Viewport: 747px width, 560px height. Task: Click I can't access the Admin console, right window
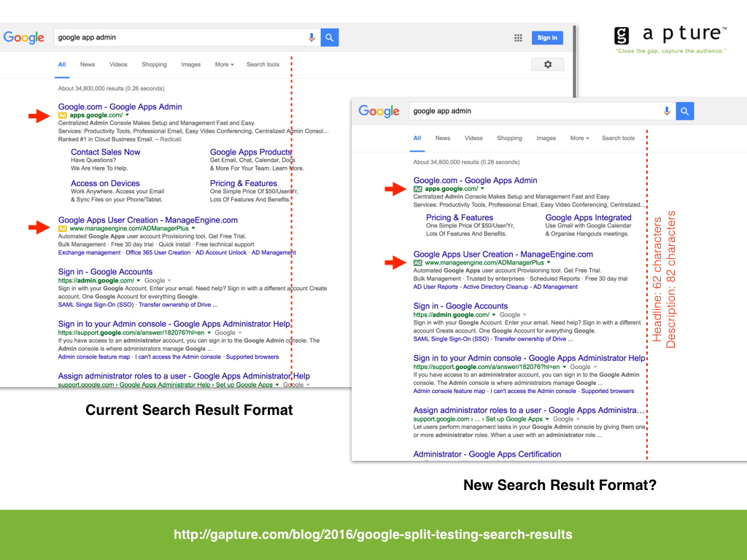[x=533, y=391]
